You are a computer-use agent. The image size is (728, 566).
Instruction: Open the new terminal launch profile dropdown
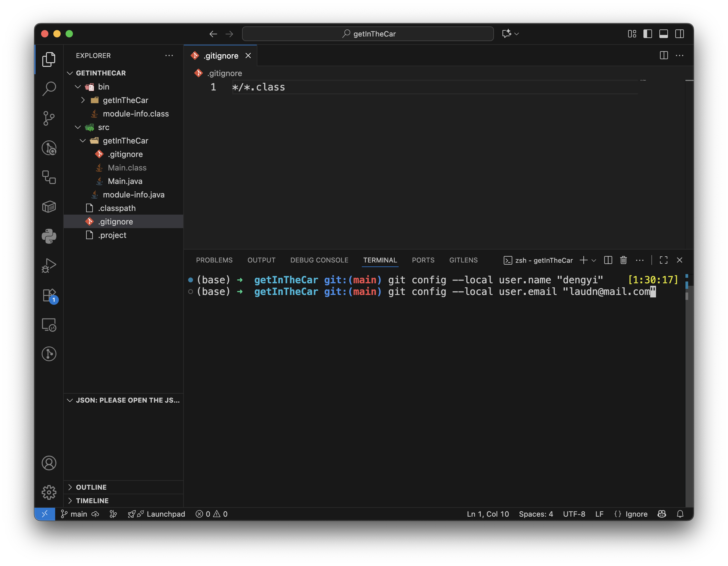[594, 260]
